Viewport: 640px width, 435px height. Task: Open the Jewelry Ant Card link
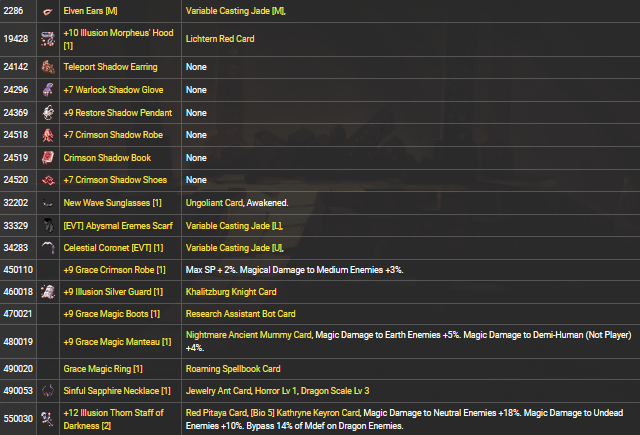point(218,391)
